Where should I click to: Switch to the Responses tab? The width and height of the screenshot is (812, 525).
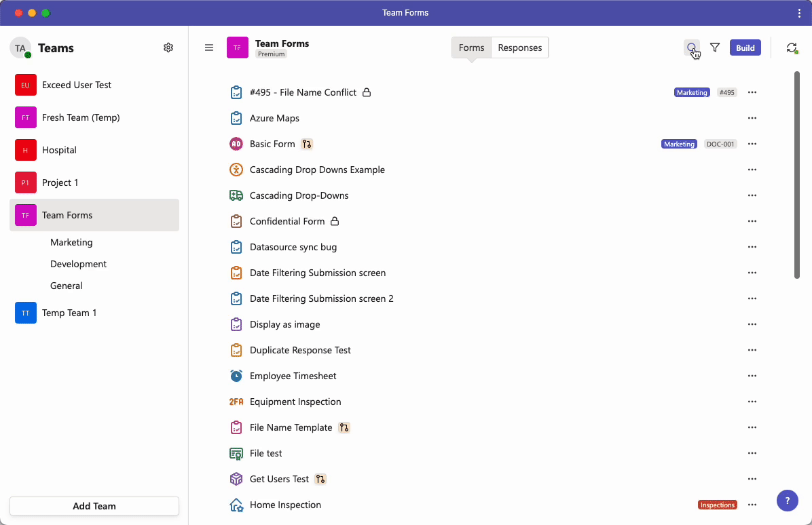tap(520, 47)
